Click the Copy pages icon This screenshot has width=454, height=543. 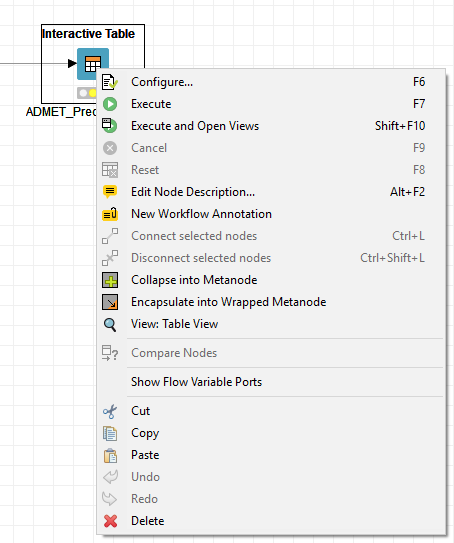(x=110, y=433)
